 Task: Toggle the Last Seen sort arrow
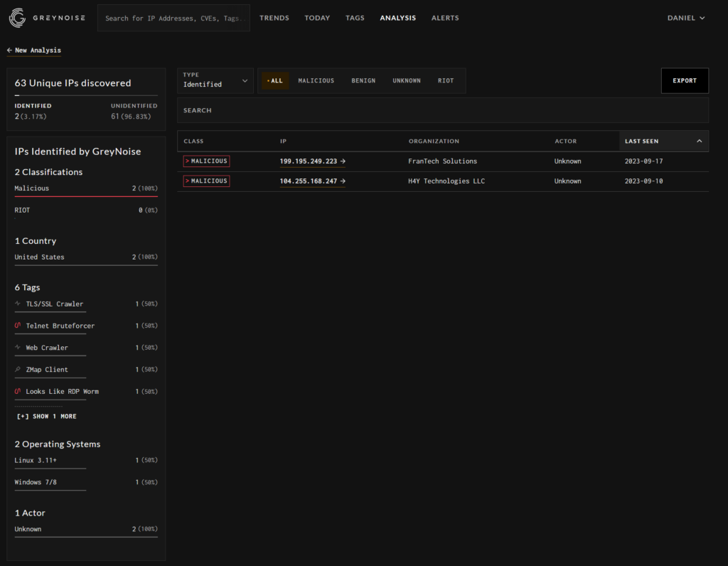pyautogui.click(x=700, y=141)
